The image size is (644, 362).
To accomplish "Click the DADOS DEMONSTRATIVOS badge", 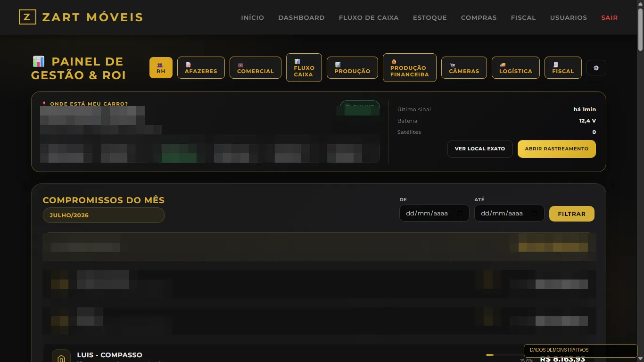I will pyautogui.click(x=581, y=351).
